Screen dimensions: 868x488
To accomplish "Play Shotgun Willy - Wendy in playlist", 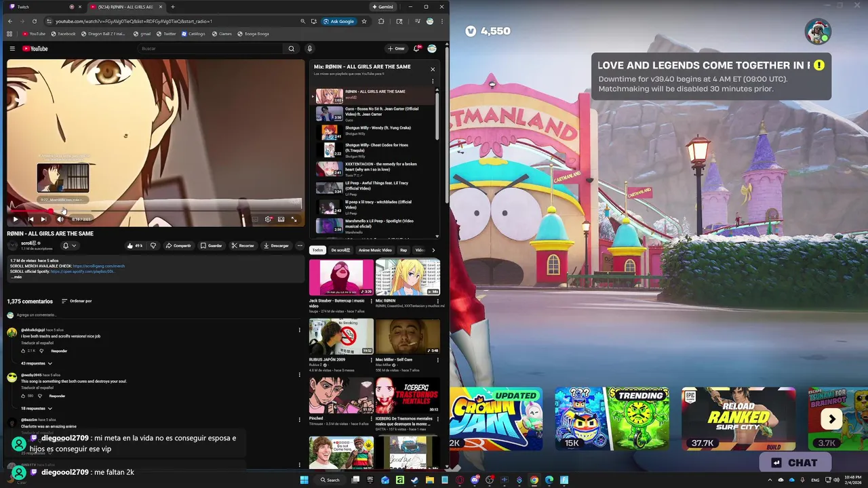I will 373,131.
